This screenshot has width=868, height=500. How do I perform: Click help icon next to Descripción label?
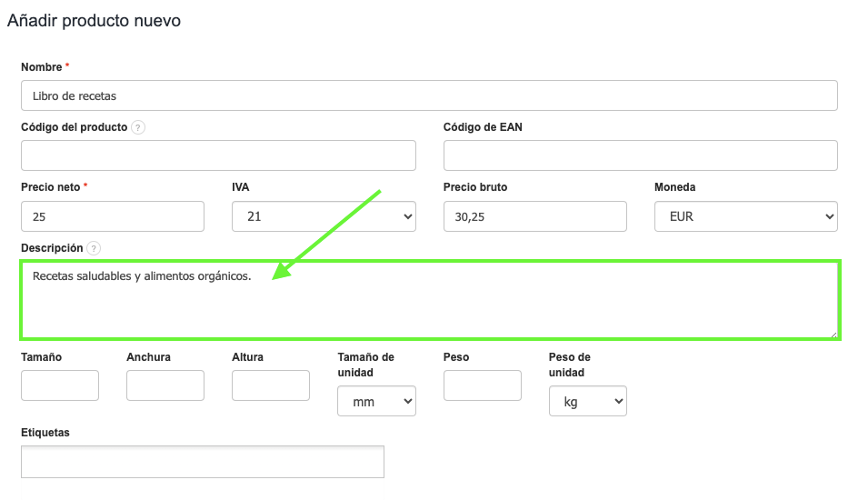coord(94,248)
